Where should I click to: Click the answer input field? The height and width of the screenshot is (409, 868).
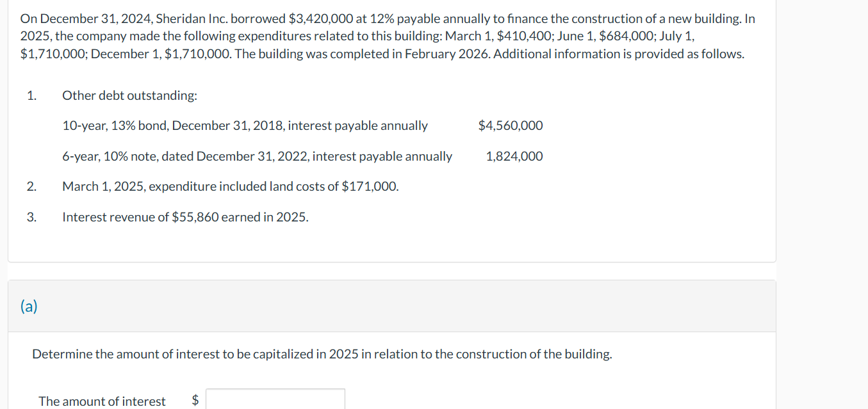tap(275, 399)
